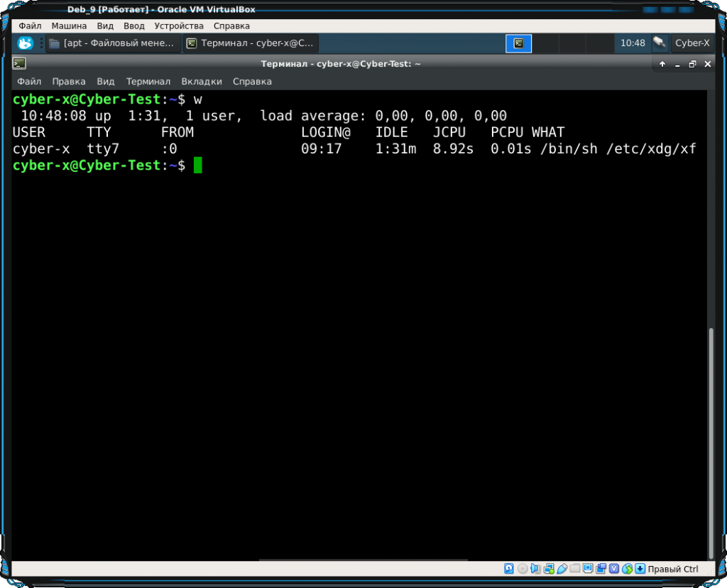The height and width of the screenshot is (588, 727).
Task: Click the keyboard capture arrow status icon
Action: click(640, 569)
